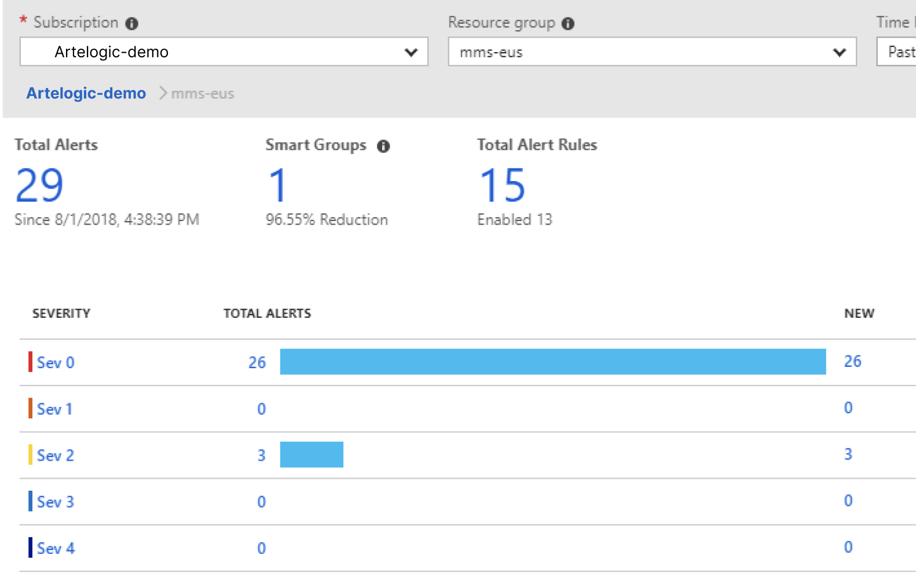Click the Sev 4 New count 0
This screenshot has width=916, height=588.
pos(848,547)
